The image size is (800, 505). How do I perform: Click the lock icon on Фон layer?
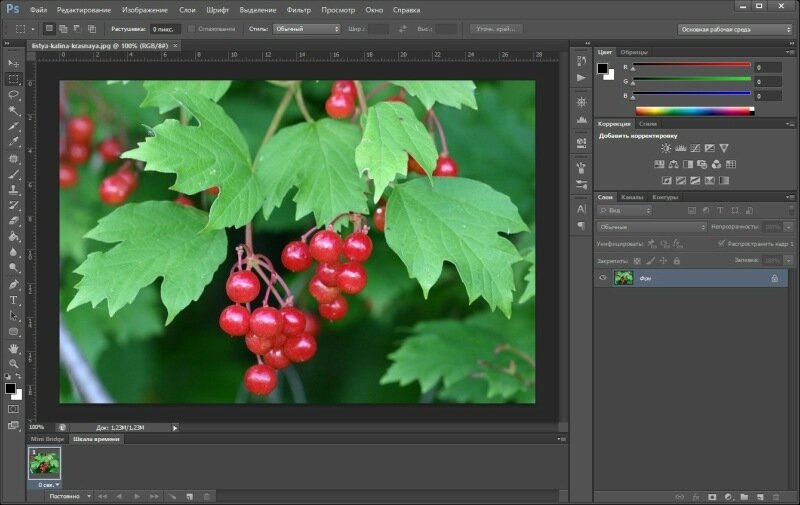(x=774, y=278)
